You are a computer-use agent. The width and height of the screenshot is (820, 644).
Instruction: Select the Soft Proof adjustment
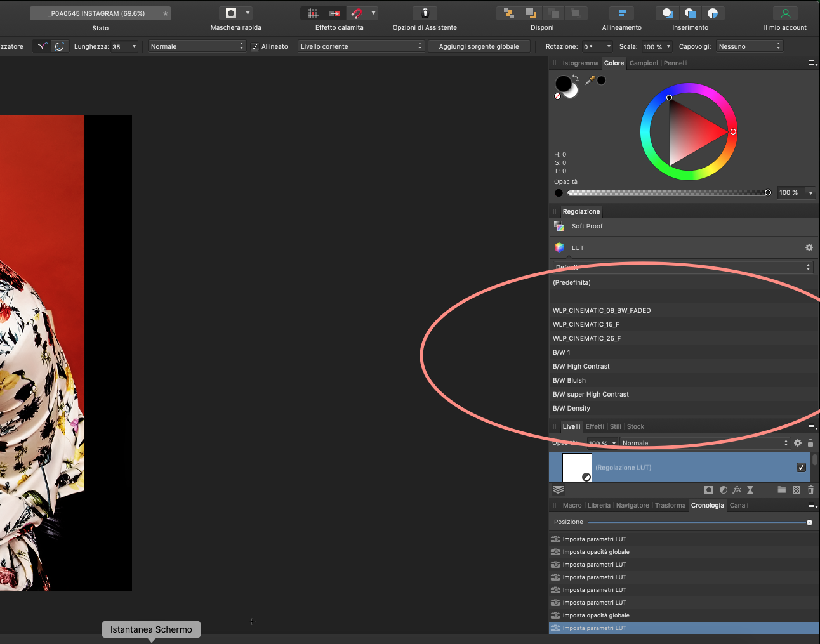pyautogui.click(x=684, y=226)
